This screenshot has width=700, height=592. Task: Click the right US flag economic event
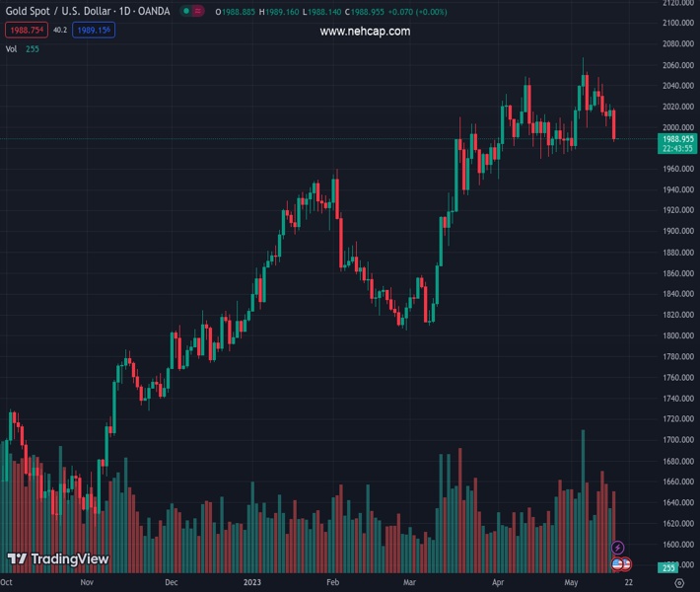tap(625, 563)
